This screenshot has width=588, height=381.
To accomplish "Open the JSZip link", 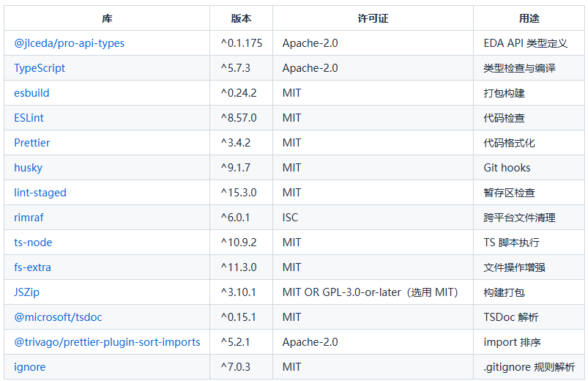I will 26,292.
